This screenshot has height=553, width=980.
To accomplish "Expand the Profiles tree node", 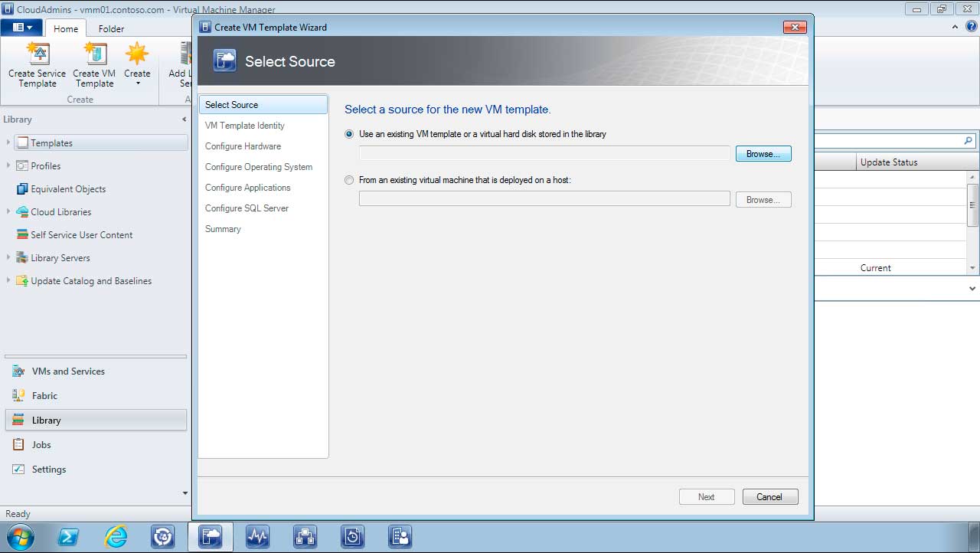I will coord(8,165).
